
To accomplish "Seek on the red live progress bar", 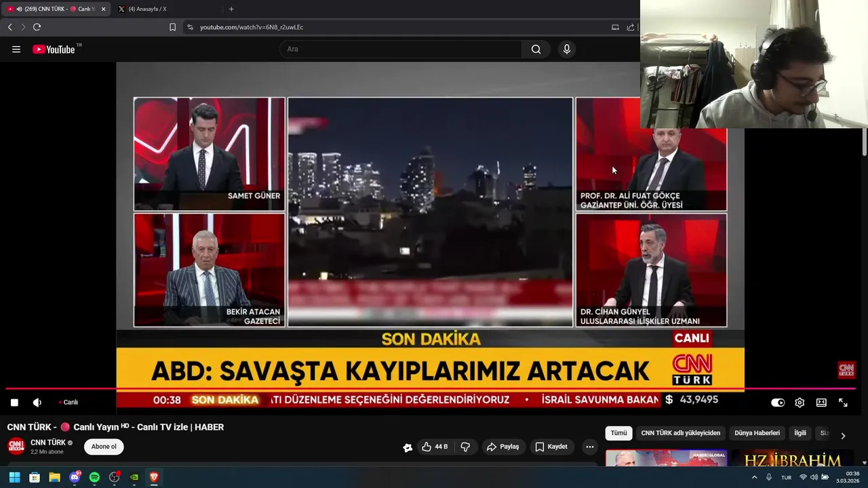I will 430,389.
